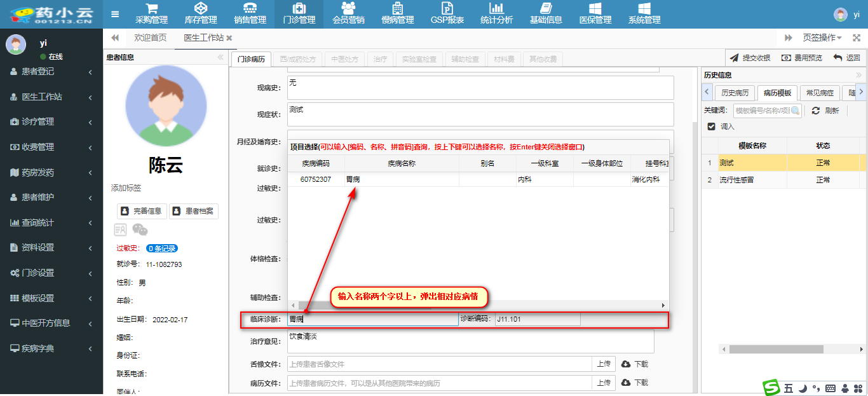The width and height of the screenshot is (868, 396).
Task: Toggle the 调入 checkbox
Action: tap(711, 126)
